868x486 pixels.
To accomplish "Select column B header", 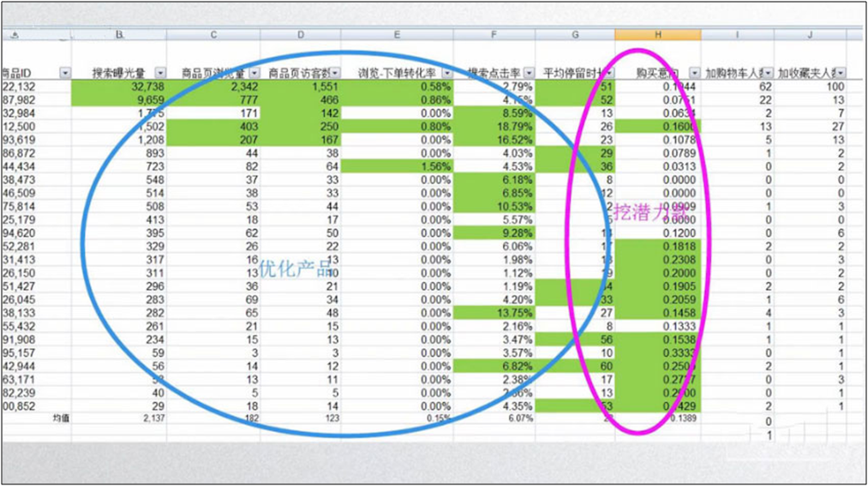I will [x=119, y=35].
